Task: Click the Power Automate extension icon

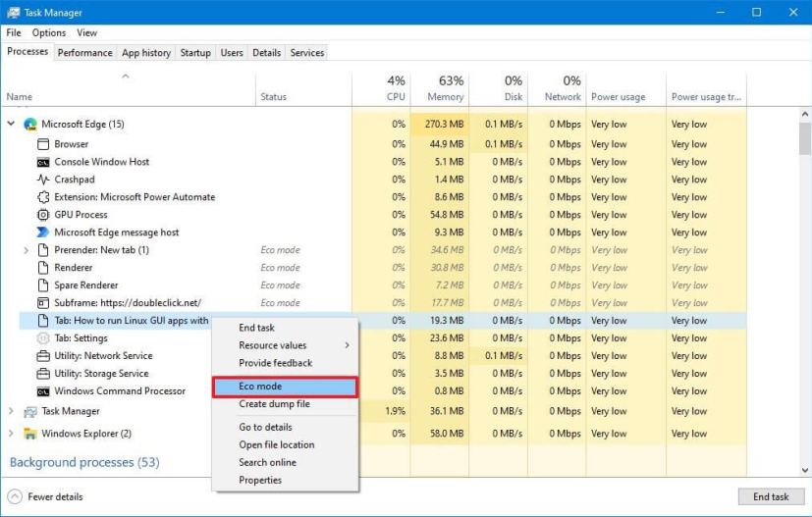Action: [43, 197]
